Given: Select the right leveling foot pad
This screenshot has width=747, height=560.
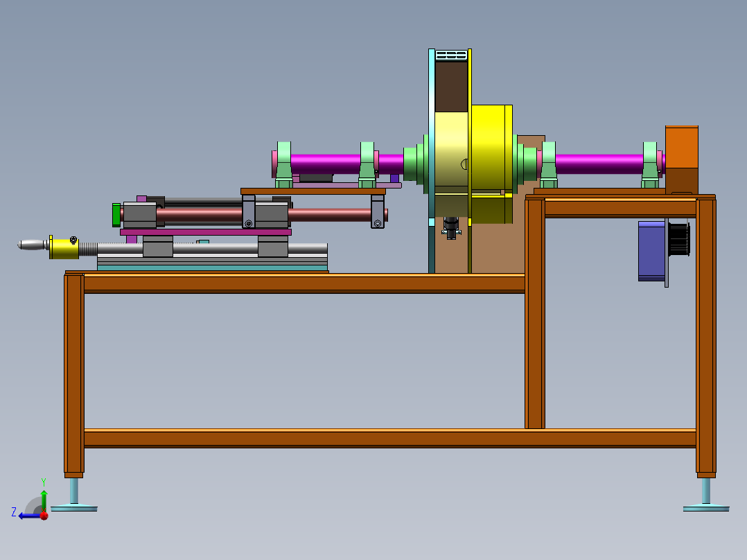Looking at the screenshot, I should point(706,509).
